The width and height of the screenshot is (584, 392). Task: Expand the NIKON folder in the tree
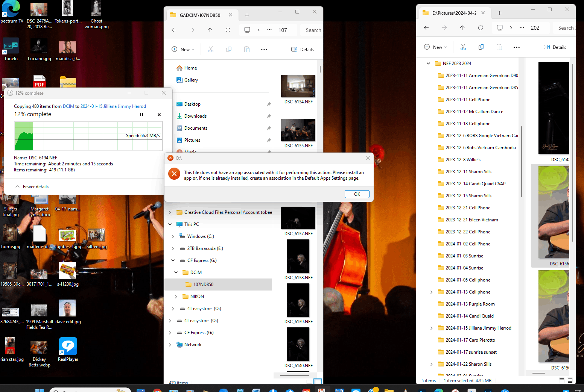(x=176, y=297)
